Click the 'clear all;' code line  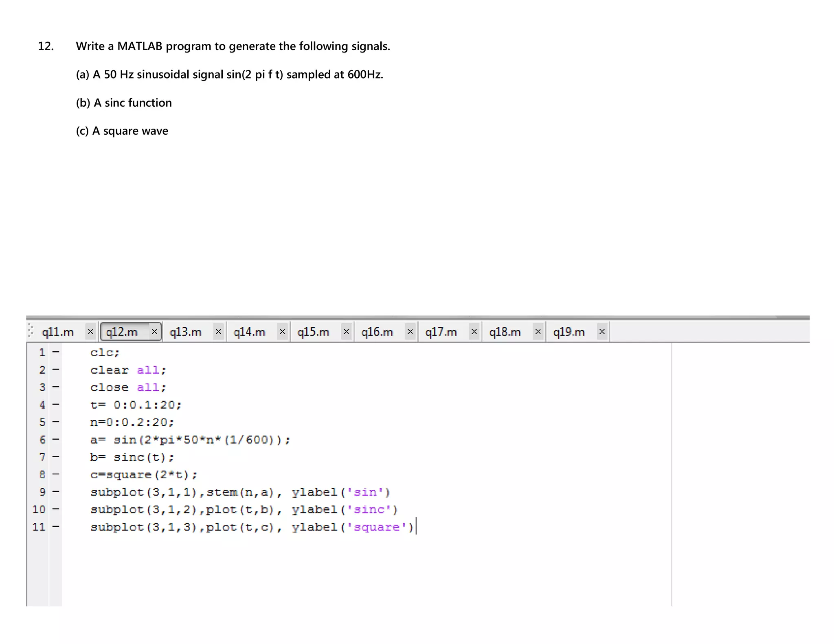[128, 370]
